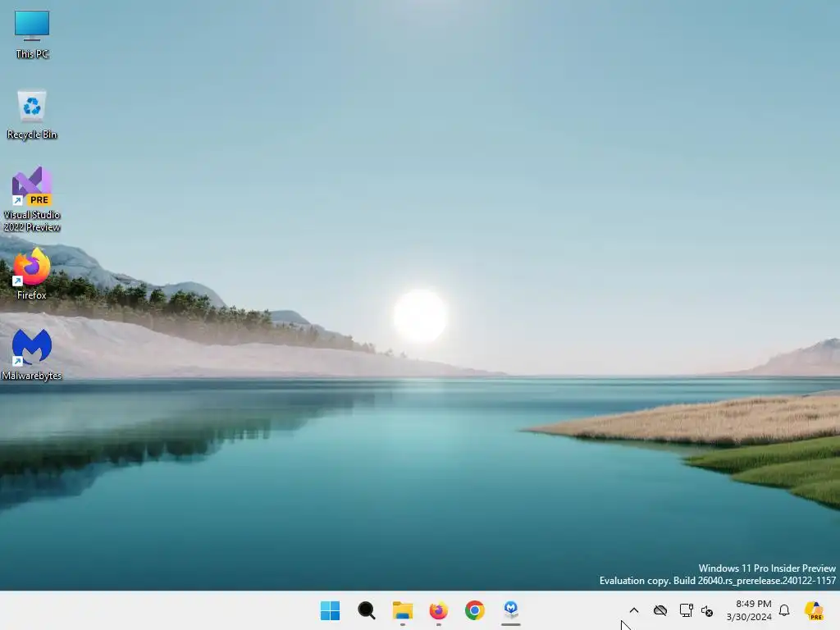Click the muted volume tray icon

pyautogui.click(x=706, y=610)
